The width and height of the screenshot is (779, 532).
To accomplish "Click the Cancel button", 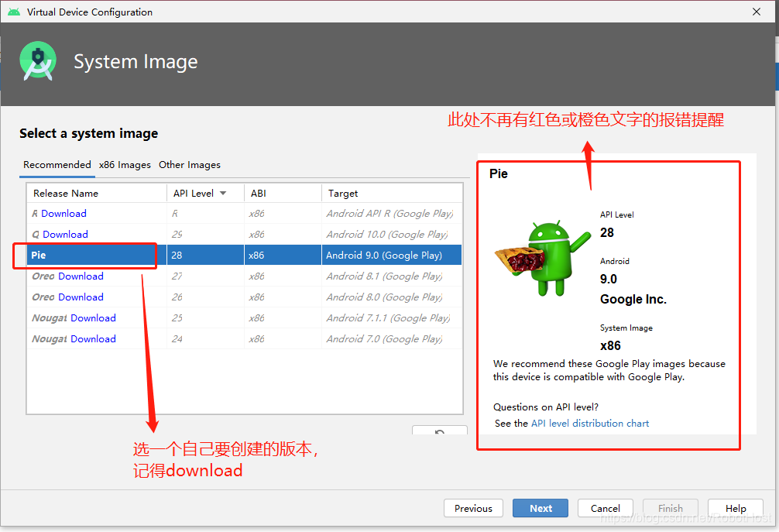I will pyautogui.click(x=605, y=508).
